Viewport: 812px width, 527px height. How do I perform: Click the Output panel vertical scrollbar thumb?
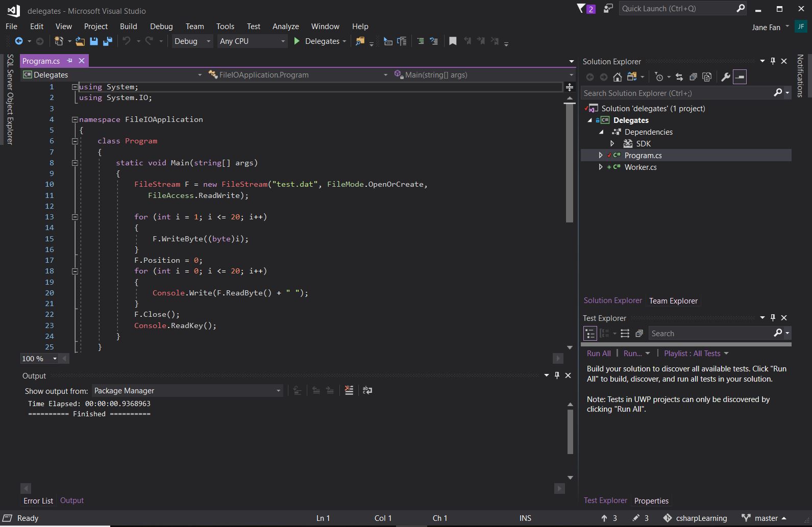571,432
